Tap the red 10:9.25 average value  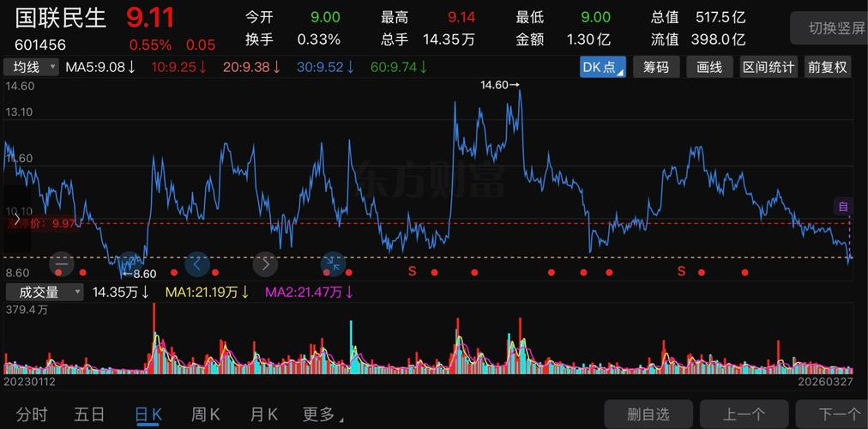(x=179, y=68)
